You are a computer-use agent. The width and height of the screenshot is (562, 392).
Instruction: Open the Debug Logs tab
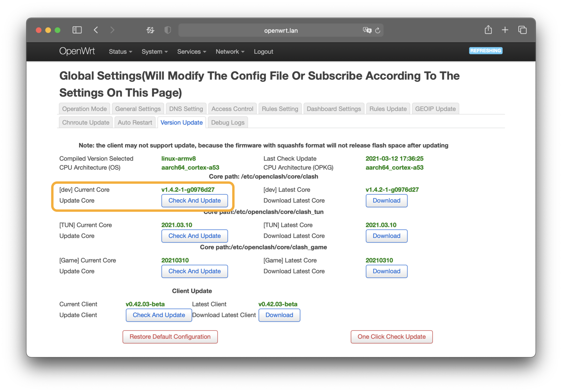[228, 122]
